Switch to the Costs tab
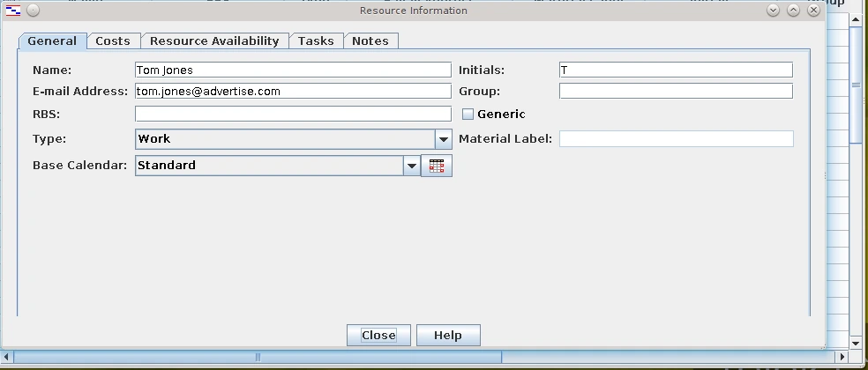The width and height of the screenshot is (868, 370). click(x=113, y=41)
